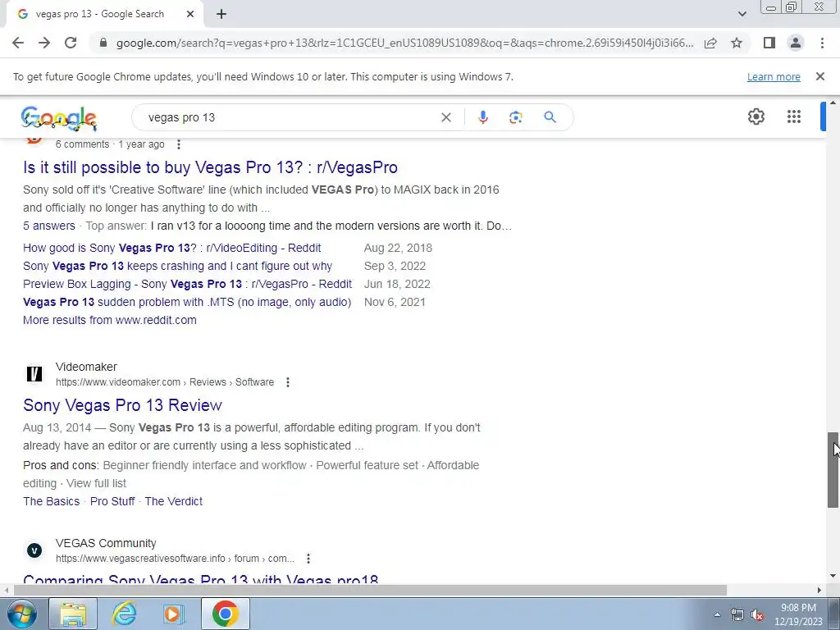
Task: Start a search by voice microphone
Action: 482,117
